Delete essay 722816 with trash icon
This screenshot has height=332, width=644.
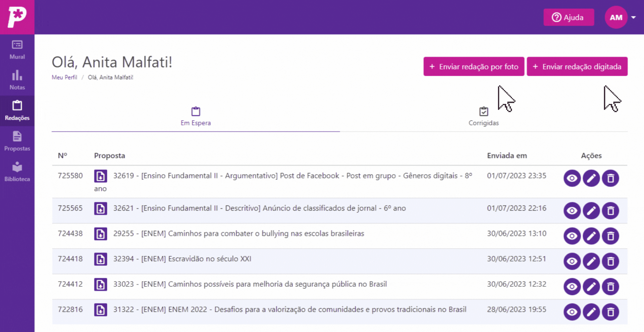[610, 312]
